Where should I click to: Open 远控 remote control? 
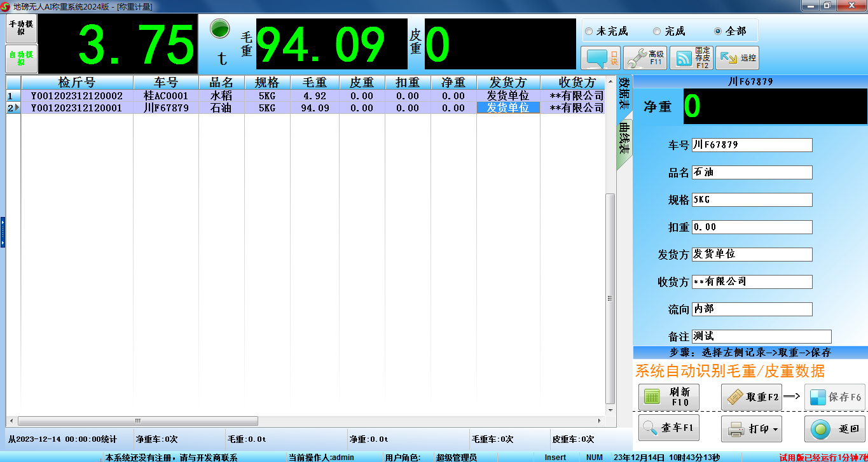coord(737,58)
